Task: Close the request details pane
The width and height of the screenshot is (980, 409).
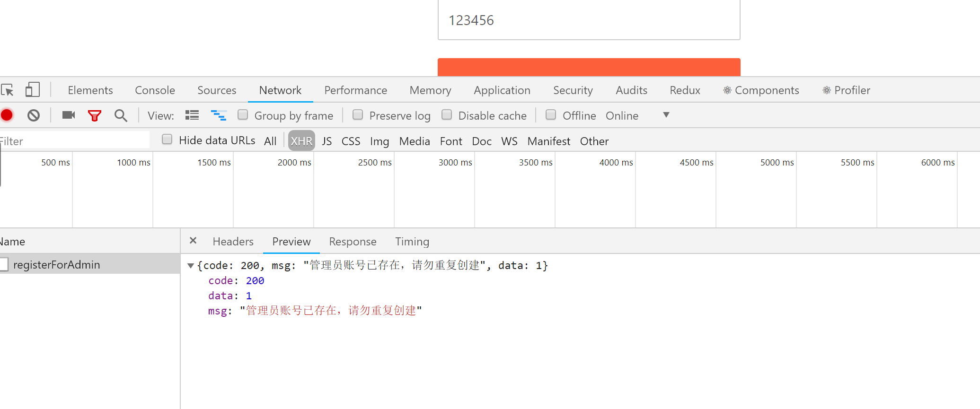Action: (x=193, y=241)
